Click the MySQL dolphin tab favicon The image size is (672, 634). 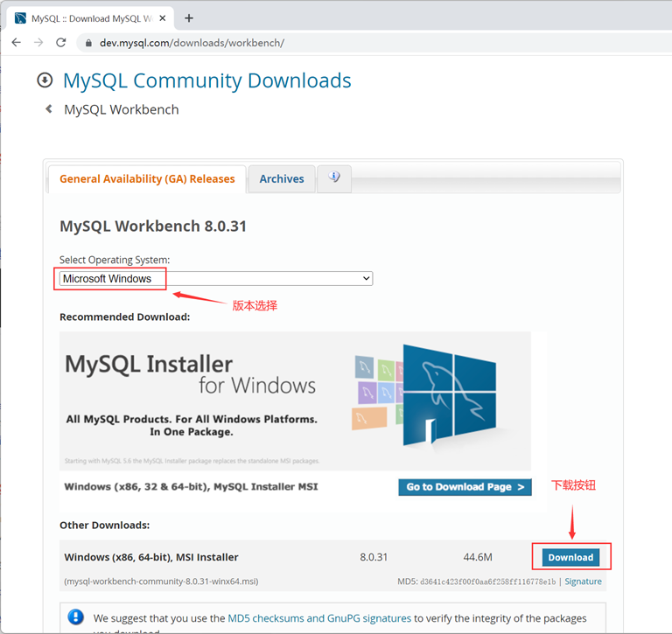20,18
